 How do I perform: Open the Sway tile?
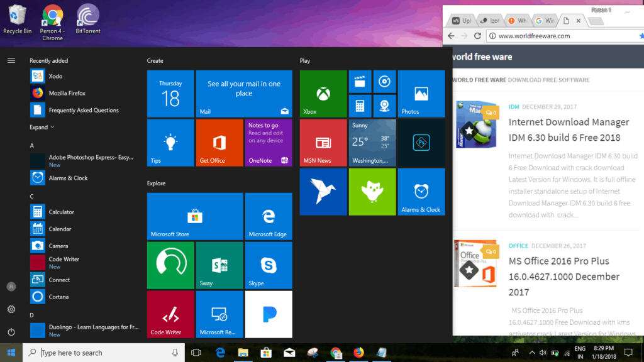219,265
